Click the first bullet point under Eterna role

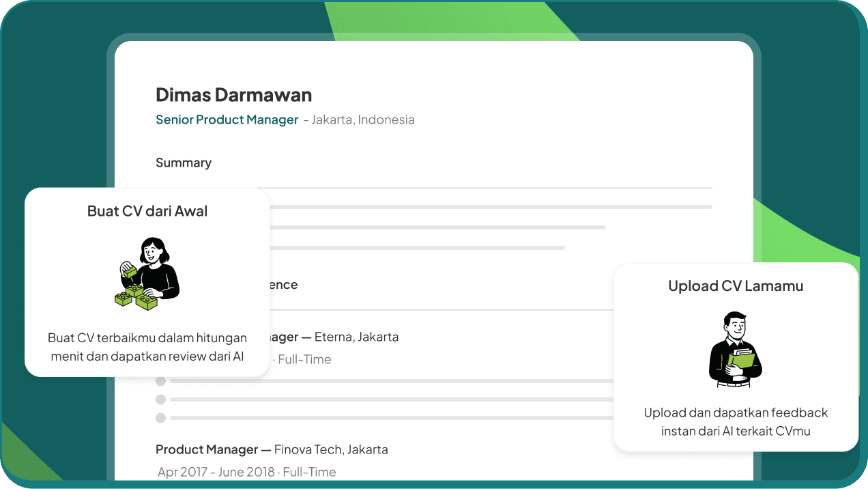[x=160, y=381]
